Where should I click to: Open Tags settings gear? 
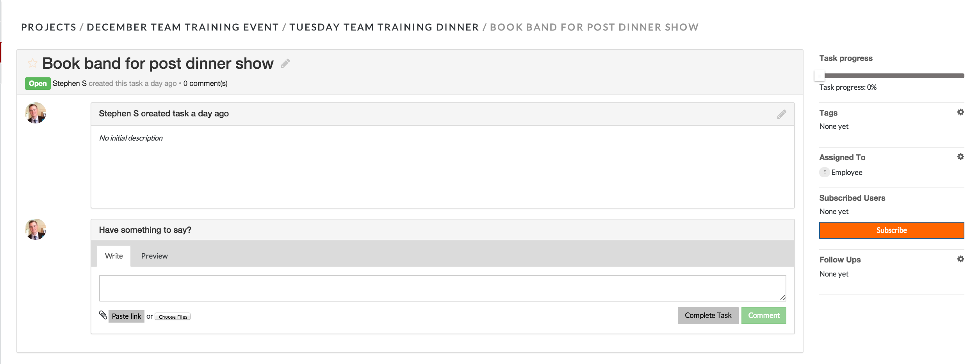[x=960, y=112]
